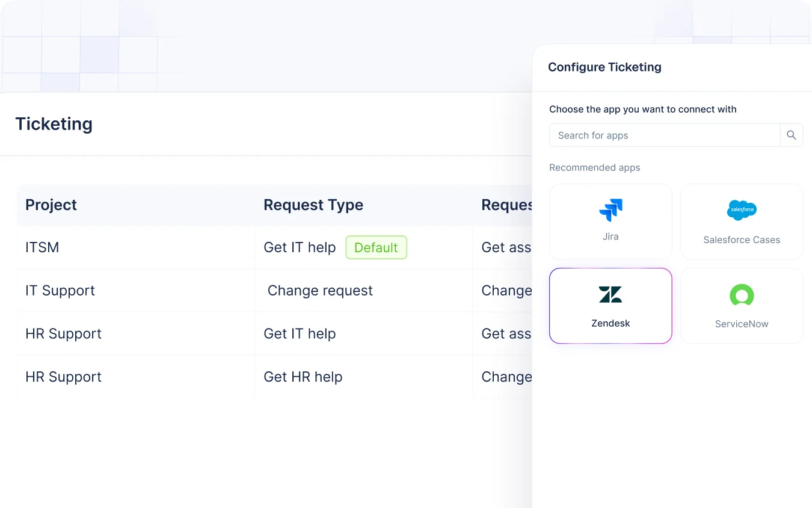The image size is (812, 508).
Task: Select the IT Support project cell
Action: point(60,291)
